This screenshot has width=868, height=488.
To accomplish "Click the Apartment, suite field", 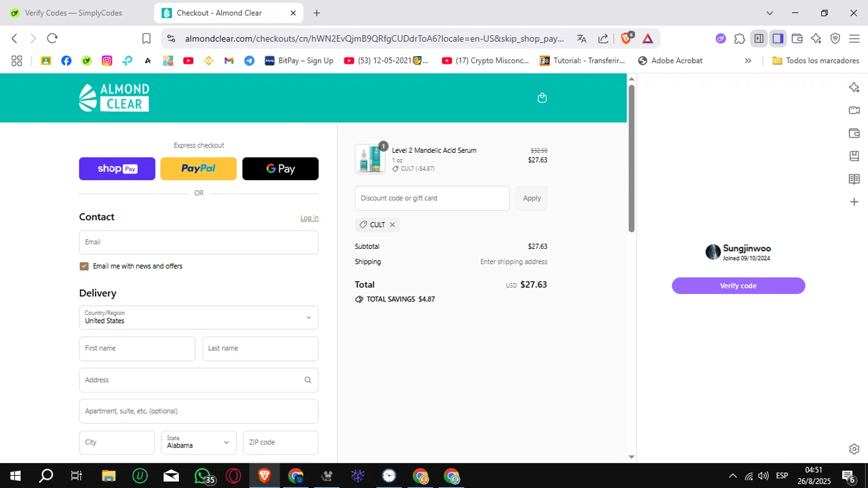I will pyautogui.click(x=198, y=411).
